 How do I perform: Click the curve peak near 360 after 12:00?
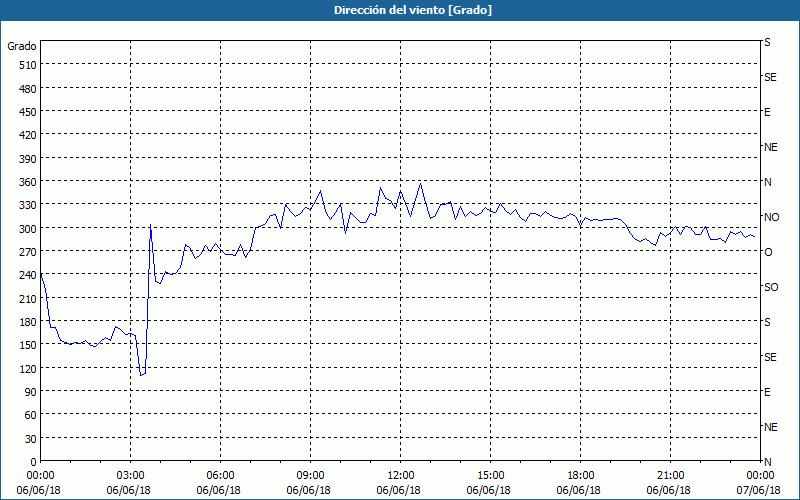[420, 184]
